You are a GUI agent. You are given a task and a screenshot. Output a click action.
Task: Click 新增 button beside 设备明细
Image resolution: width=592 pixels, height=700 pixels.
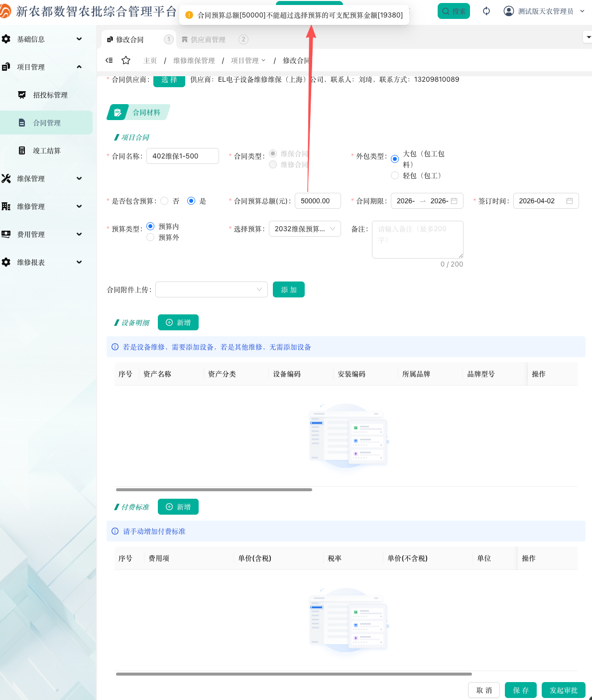pos(178,322)
